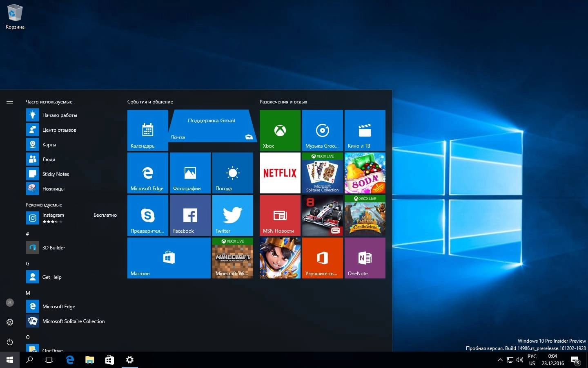Open the MSN Новости tile

coord(280,215)
